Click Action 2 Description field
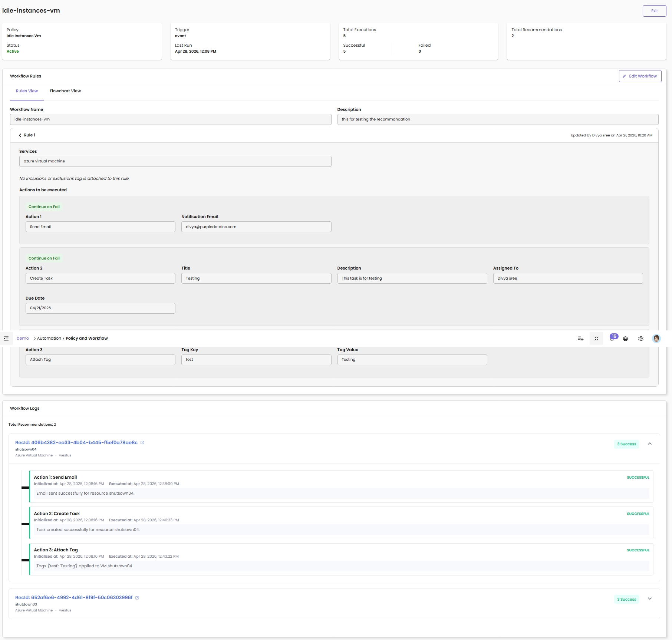 click(412, 278)
